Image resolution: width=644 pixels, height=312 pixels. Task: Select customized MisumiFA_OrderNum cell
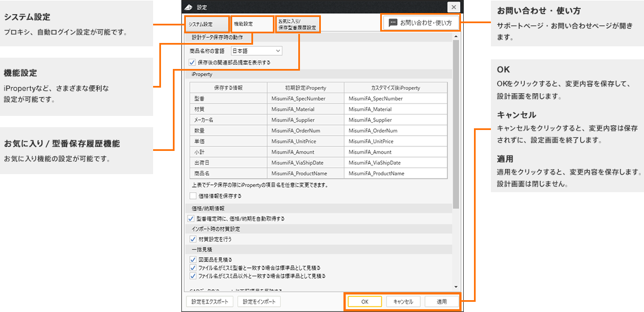tap(395, 131)
